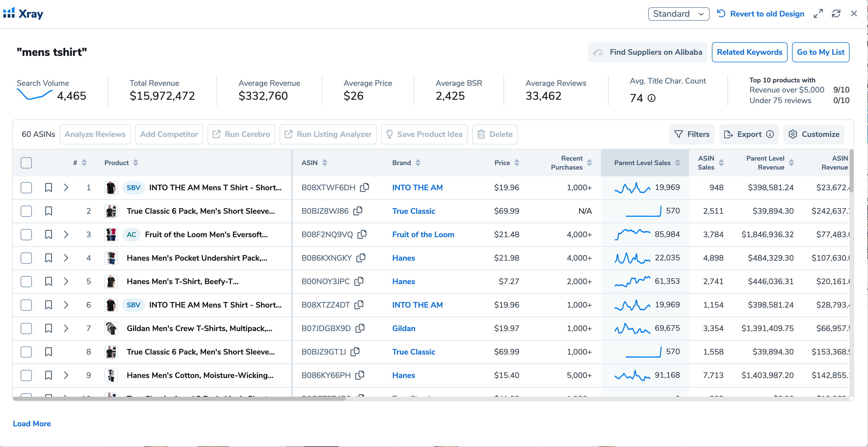The image size is (868, 447).
Task: Copy ASIN B00NOY3JPC to clipboard
Action: (x=359, y=281)
